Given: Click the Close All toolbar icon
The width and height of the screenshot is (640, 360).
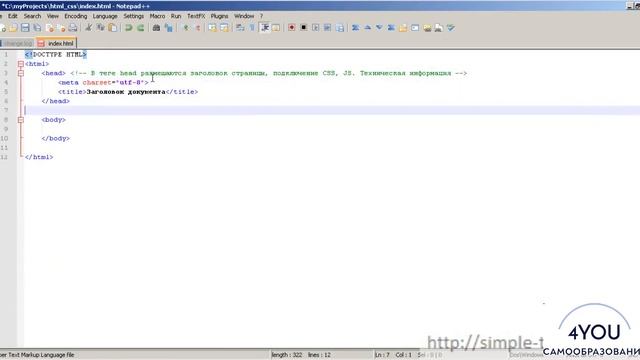Looking at the screenshot, I should 62,28.
